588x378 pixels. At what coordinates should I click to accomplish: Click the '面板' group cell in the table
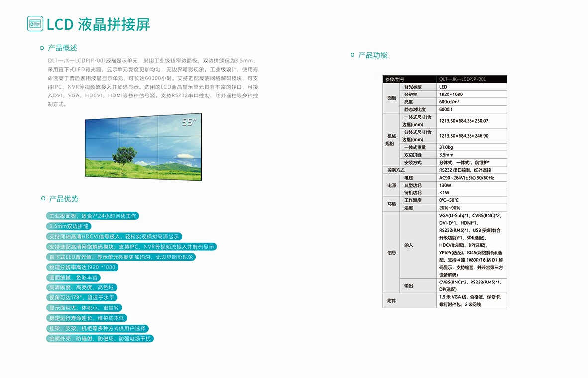391,98
